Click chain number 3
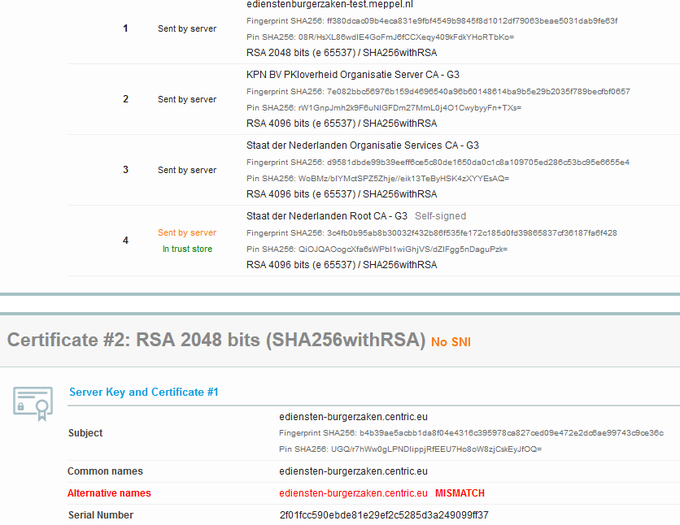Image resolution: width=680 pixels, height=525 pixels. pyautogui.click(x=125, y=170)
